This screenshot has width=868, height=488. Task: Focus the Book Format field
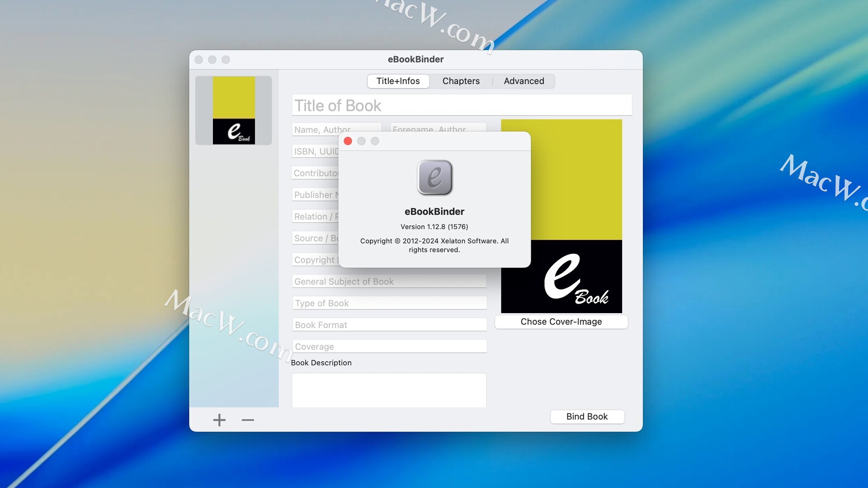(x=389, y=325)
